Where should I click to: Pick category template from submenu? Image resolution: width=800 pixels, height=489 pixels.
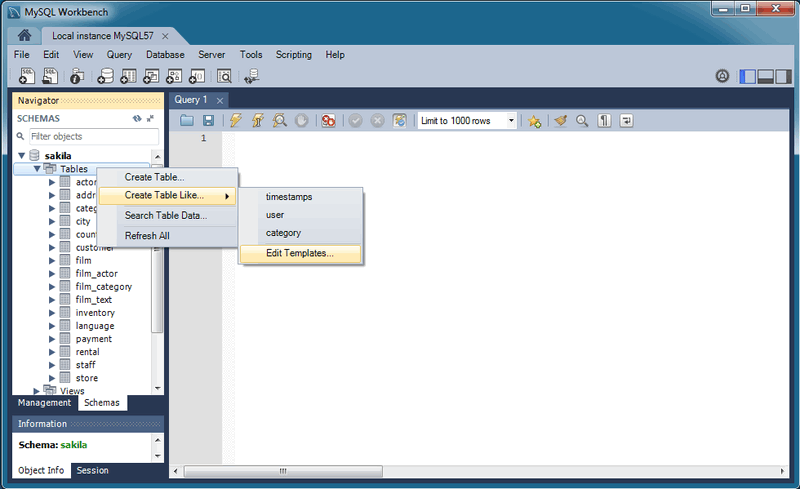pyautogui.click(x=301, y=233)
